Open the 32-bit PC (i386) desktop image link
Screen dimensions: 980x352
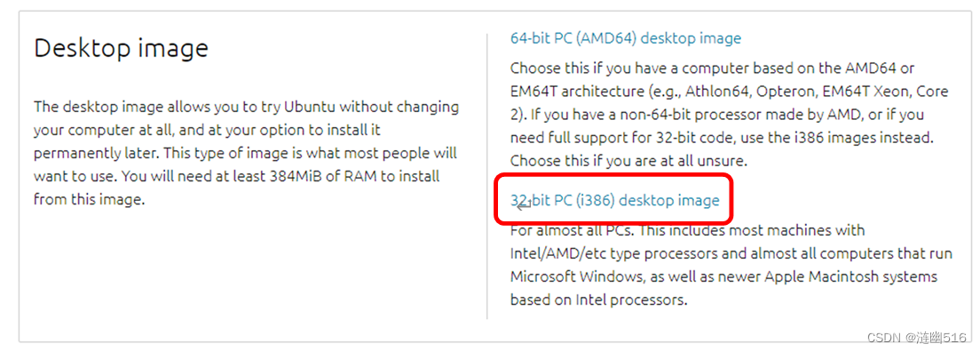pos(615,200)
